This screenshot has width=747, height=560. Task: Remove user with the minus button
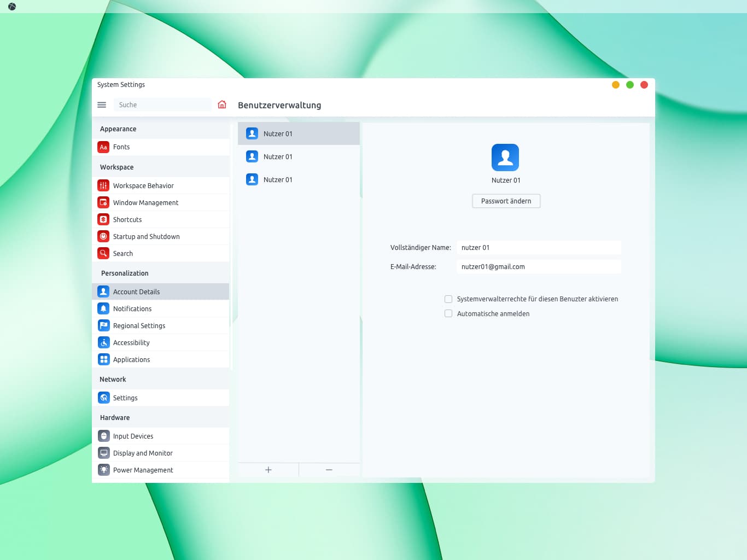point(329,470)
